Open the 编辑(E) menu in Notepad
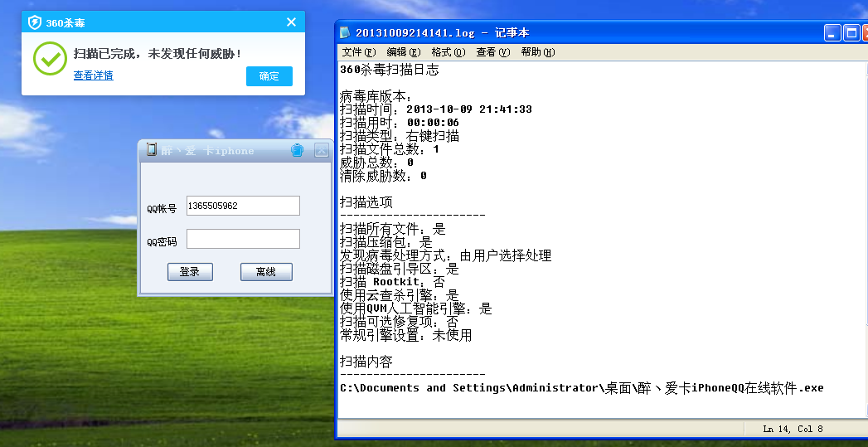This screenshot has height=447, width=868. pos(404,52)
